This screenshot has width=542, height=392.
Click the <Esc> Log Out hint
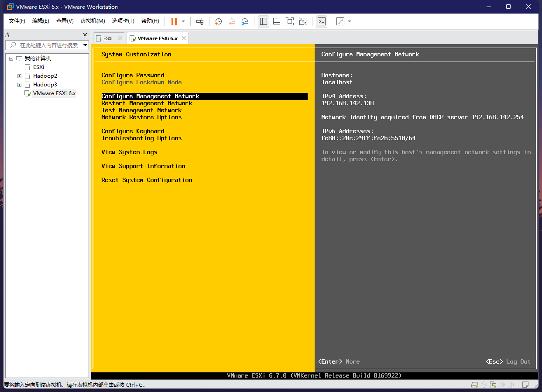(508, 361)
